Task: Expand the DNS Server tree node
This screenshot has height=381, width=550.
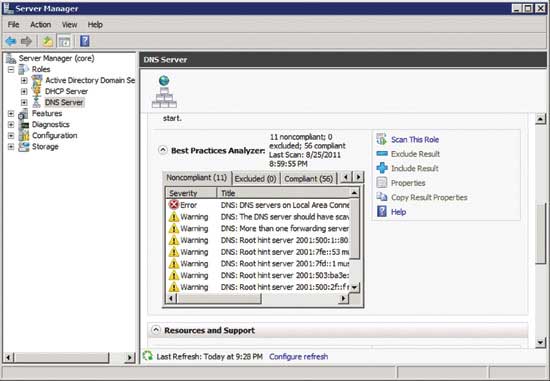Action: point(24,102)
